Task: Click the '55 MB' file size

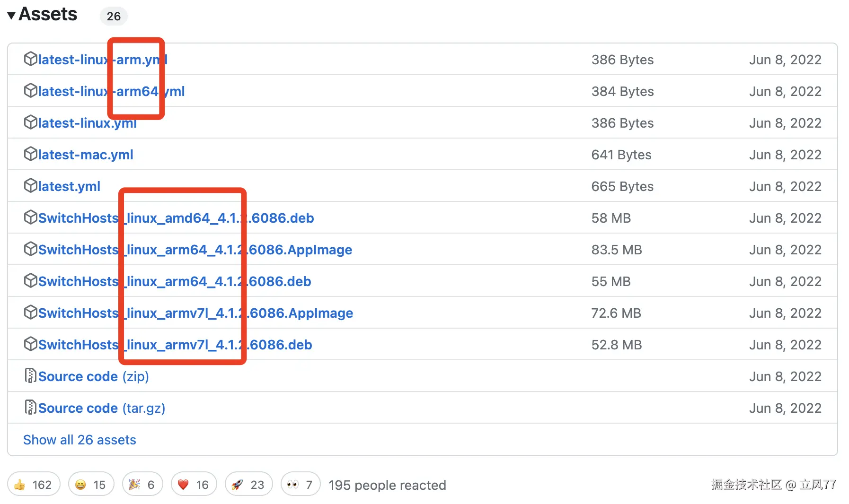Action: pyautogui.click(x=611, y=281)
